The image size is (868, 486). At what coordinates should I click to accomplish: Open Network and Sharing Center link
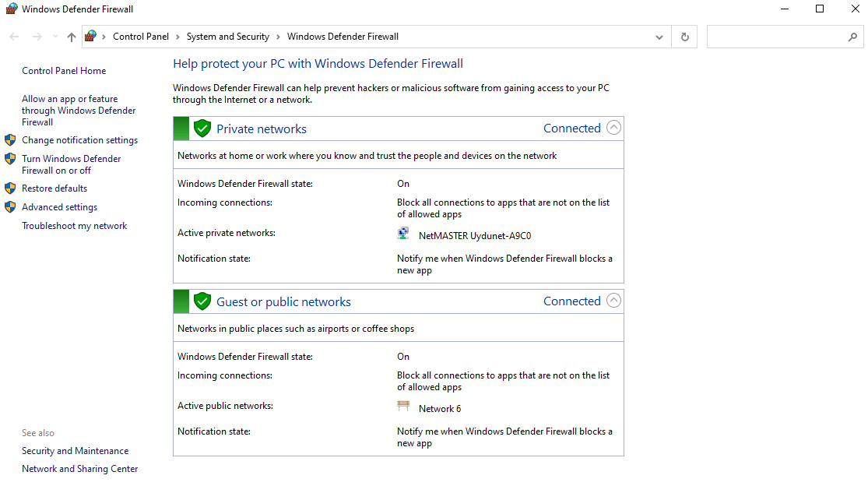pos(79,468)
